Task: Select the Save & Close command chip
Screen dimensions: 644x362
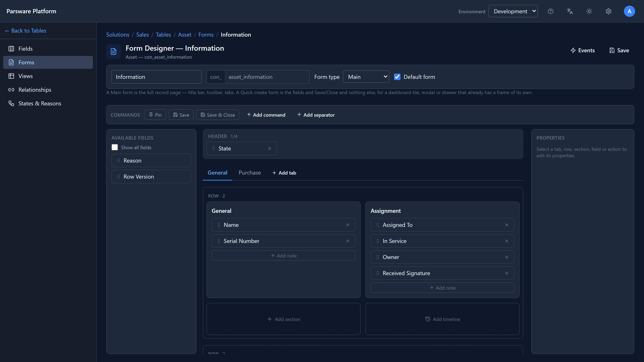Action: (x=218, y=115)
